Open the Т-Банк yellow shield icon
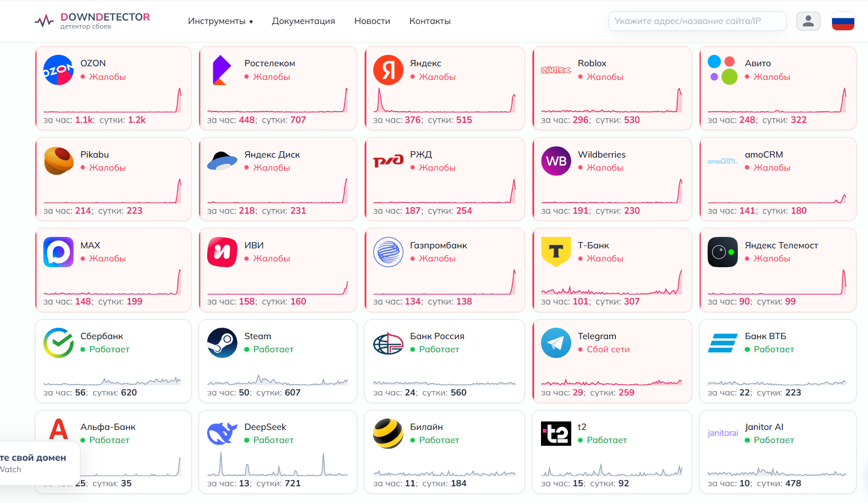 [x=556, y=252]
